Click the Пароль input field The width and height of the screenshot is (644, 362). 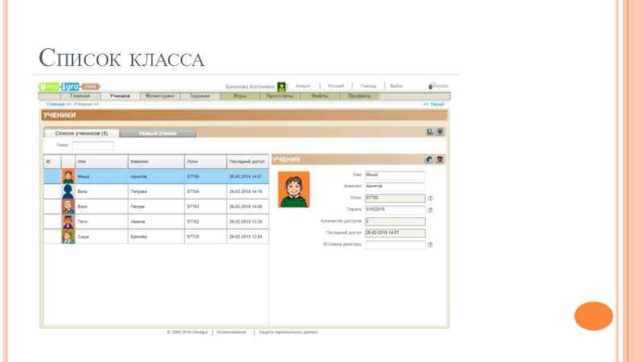[x=395, y=210]
